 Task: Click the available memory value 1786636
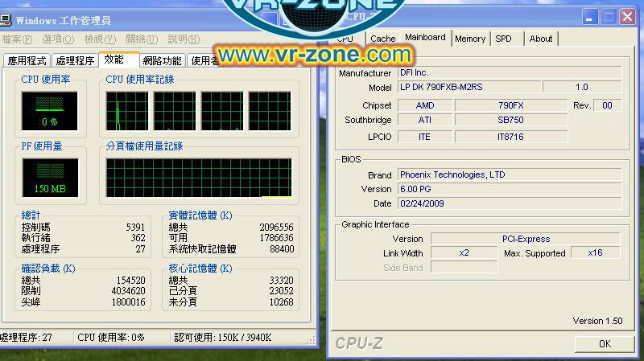276,238
